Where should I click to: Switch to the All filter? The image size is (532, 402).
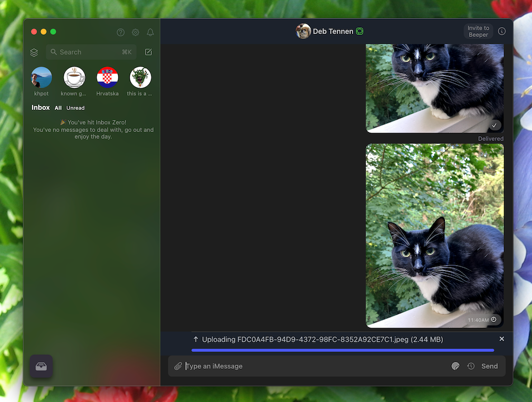tap(58, 108)
